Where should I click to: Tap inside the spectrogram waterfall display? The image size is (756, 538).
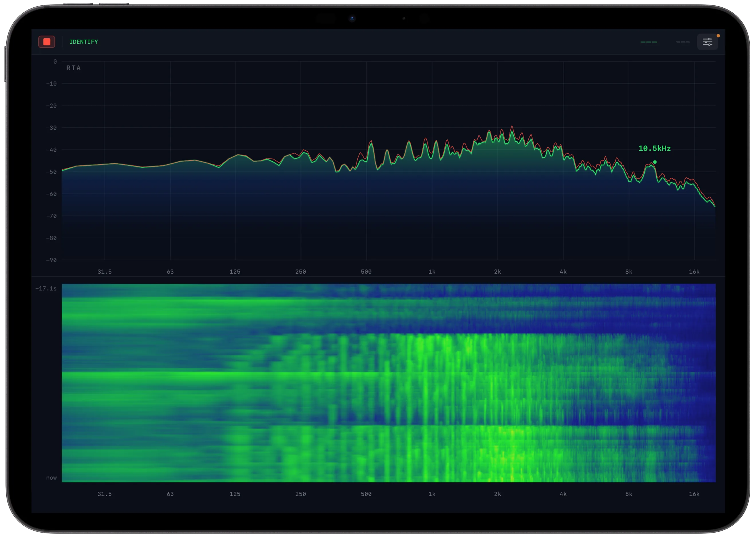pyautogui.click(x=388, y=383)
